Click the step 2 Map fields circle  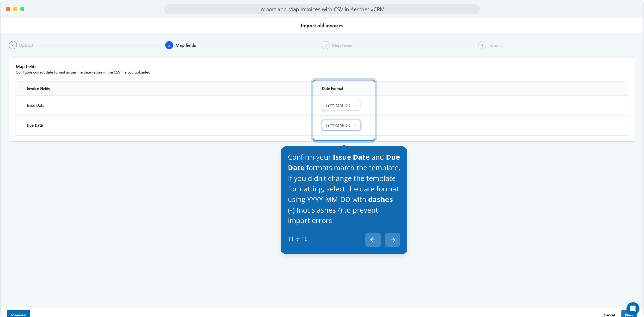tap(169, 45)
